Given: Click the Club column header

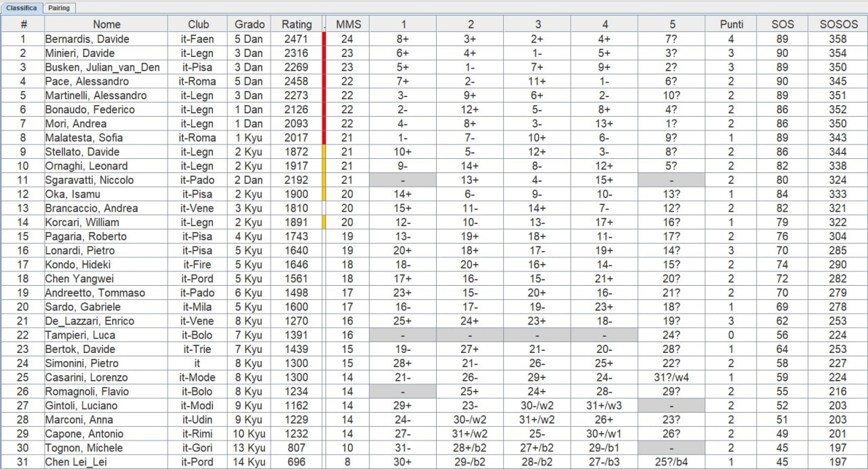Looking at the screenshot, I should pos(197,24).
